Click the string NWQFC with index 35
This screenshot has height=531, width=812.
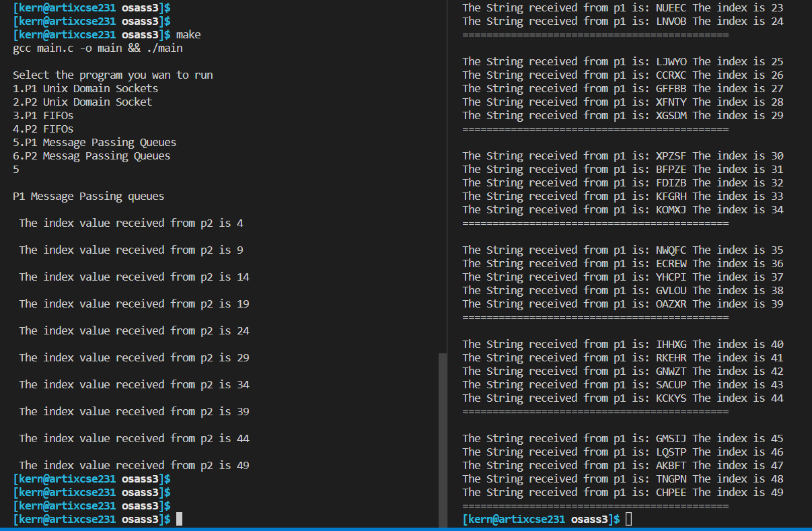(x=671, y=250)
